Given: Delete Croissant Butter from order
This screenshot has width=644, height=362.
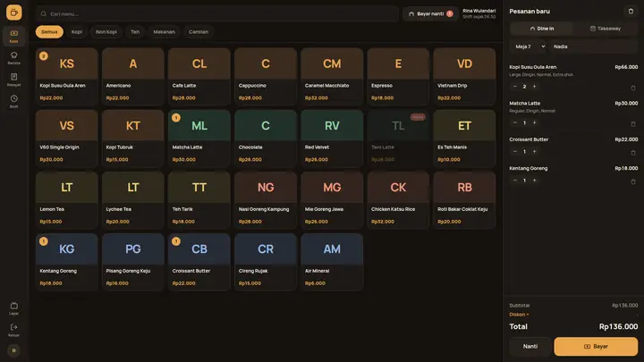Looking at the screenshot, I should pos(633,152).
